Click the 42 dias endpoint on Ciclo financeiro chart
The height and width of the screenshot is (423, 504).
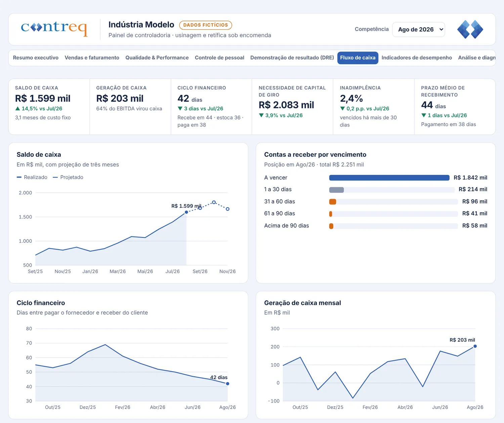coord(228,384)
